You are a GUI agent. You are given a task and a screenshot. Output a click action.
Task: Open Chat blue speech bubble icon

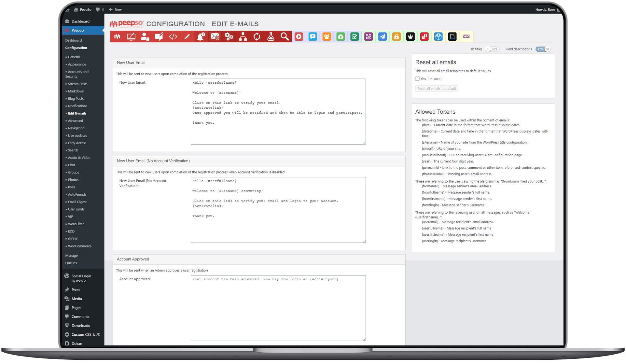point(313,37)
